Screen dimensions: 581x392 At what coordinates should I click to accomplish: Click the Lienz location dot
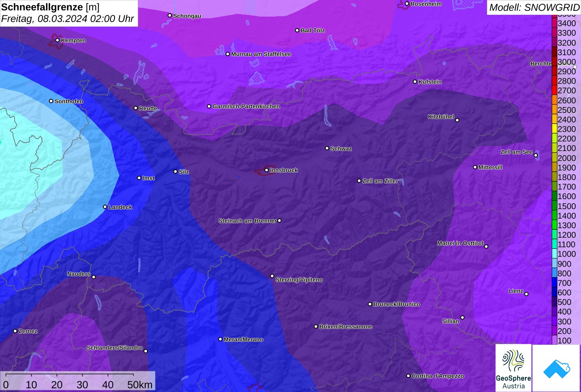[x=526, y=294]
